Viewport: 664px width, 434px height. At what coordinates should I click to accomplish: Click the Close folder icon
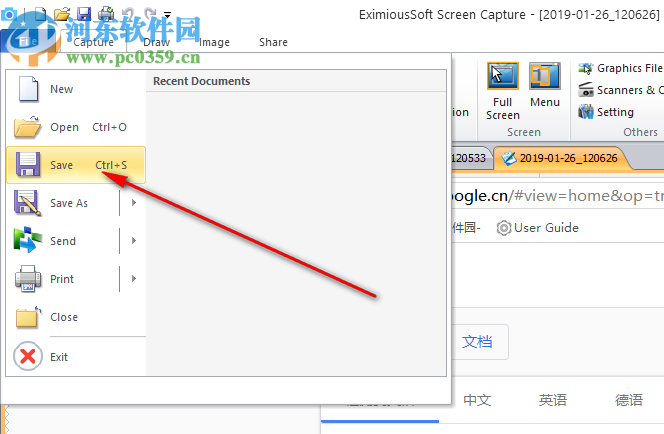click(x=28, y=317)
